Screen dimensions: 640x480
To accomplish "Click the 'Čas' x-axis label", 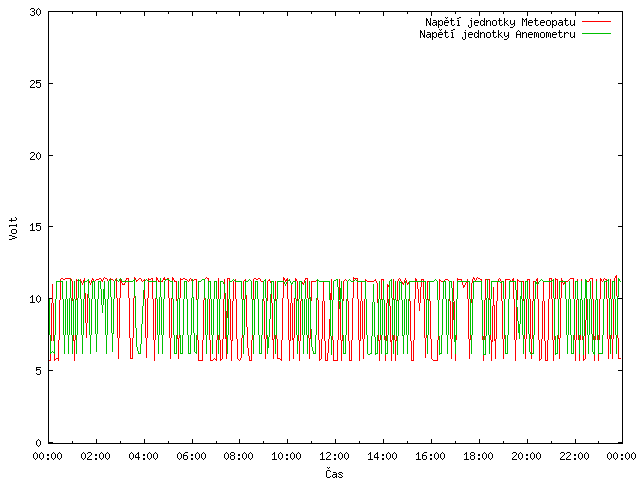I will click(334, 473).
